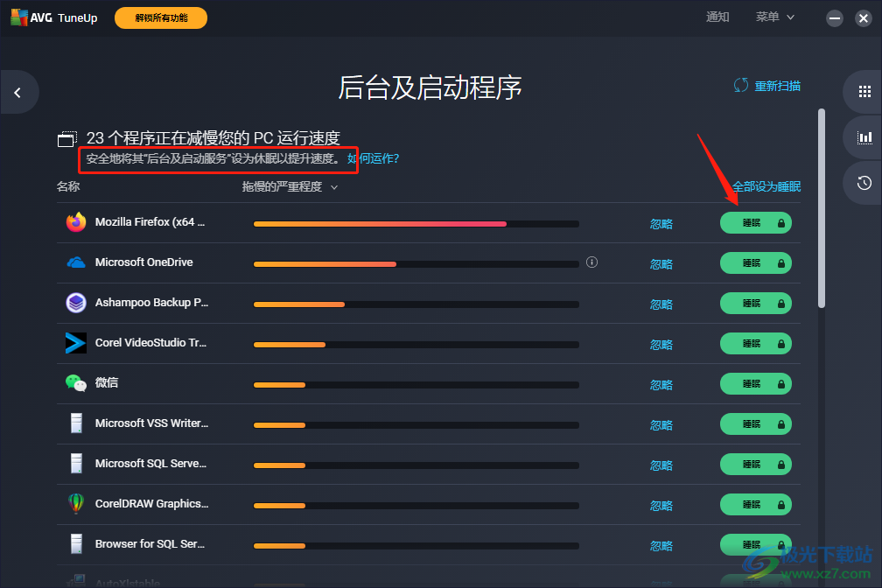Put CorelDRAW Graphics to sleep
The width and height of the screenshot is (882, 588).
coord(755,505)
